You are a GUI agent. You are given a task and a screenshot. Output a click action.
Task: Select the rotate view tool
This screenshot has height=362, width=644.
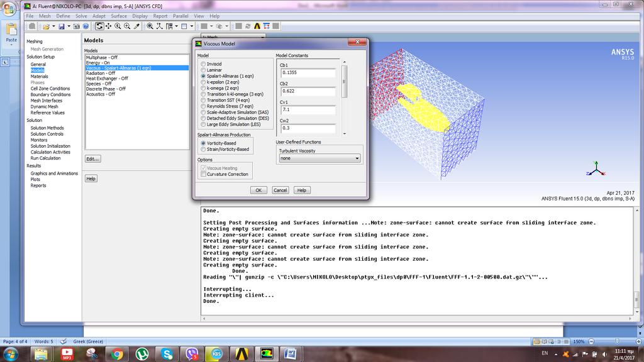pos(99,26)
